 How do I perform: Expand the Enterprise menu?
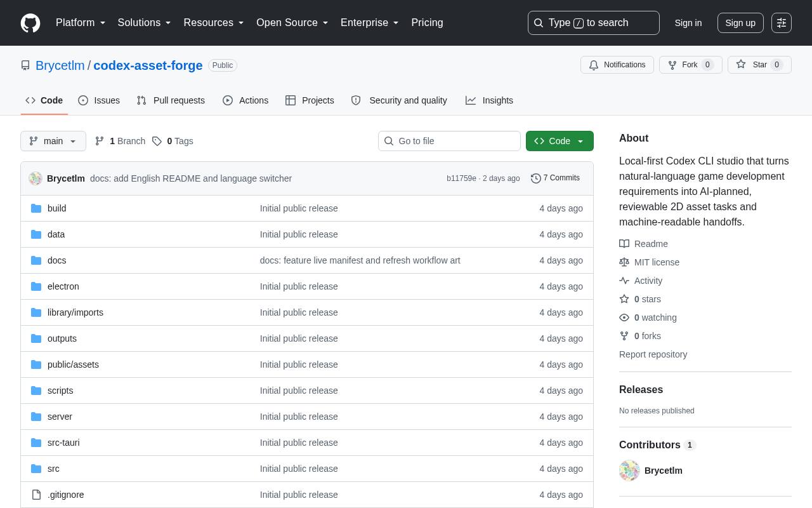[x=370, y=23]
